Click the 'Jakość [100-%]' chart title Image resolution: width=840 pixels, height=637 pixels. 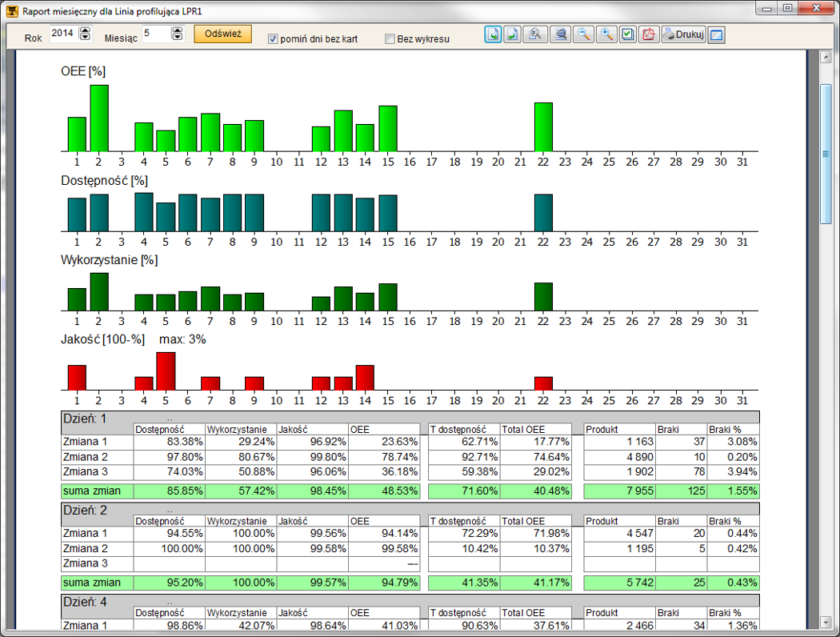[x=102, y=339]
